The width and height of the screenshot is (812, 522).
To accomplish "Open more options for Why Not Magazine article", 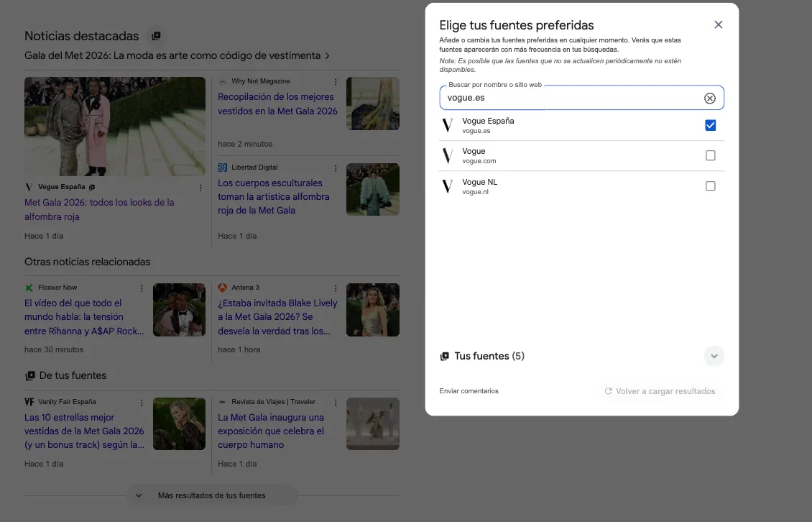I will [336, 82].
